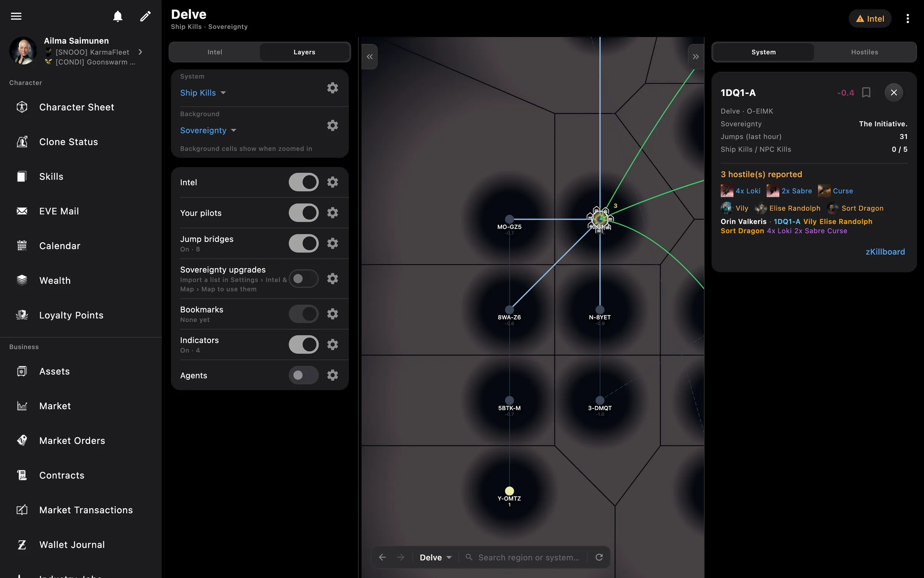Open the Sovereignty background dropdown
Viewport: 924px width, 578px height.
[208, 130]
